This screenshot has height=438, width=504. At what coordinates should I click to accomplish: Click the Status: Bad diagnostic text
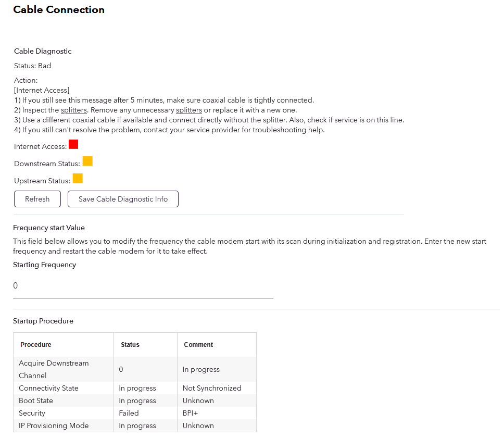(x=32, y=66)
